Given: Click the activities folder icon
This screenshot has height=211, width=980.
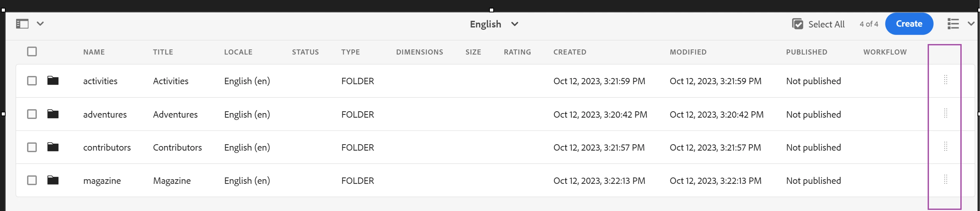Looking at the screenshot, I should [x=53, y=81].
